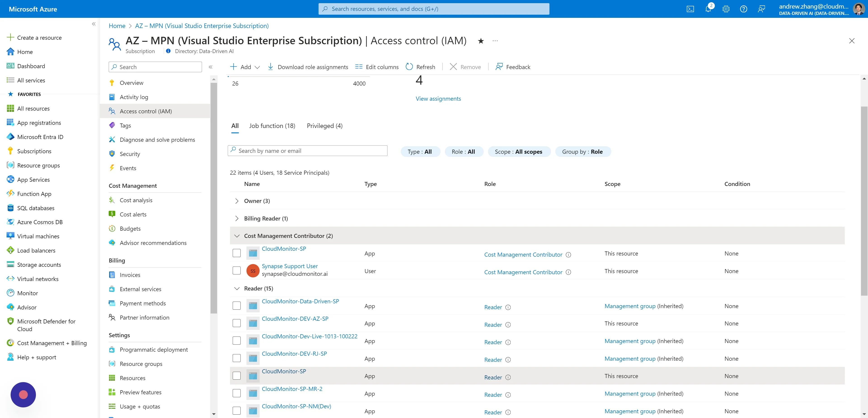
Task: Check the CloudMonitor-Data-Driven-SP row
Action: pyautogui.click(x=237, y=306)
